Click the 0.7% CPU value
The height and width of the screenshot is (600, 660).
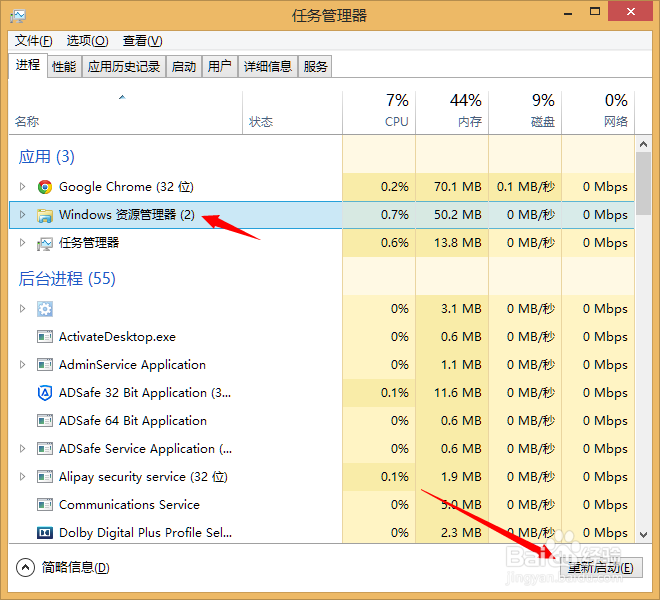coord(394,215)
